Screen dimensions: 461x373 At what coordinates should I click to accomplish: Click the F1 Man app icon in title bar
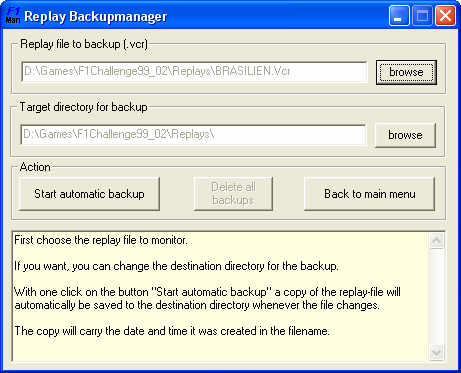coord(13,16)
